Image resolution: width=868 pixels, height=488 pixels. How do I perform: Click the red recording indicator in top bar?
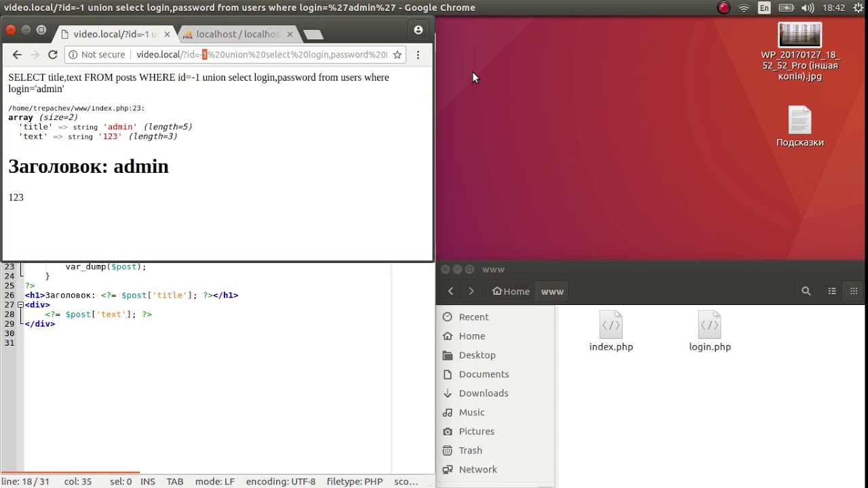(x=724, y=8)
